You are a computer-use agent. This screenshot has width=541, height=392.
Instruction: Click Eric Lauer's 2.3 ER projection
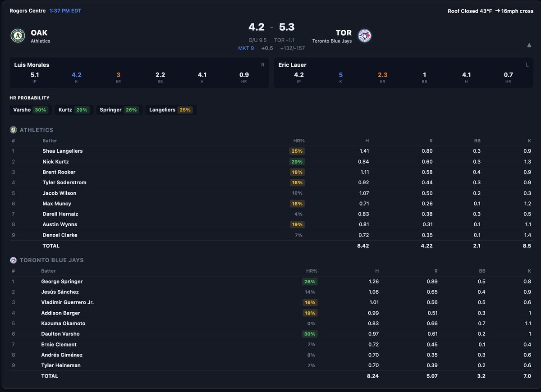[383, 75]
